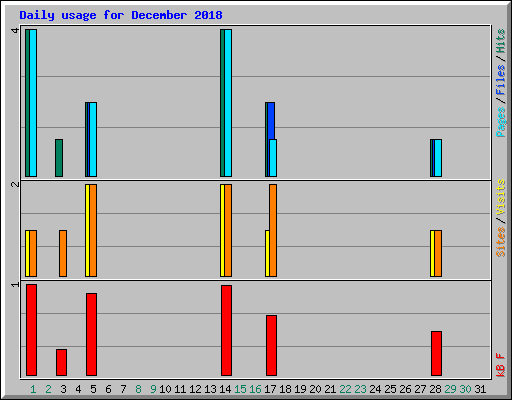Screen dimensions: 512x400
Task: Click the red KB bar for day 3
Action: tap(61, 362)
